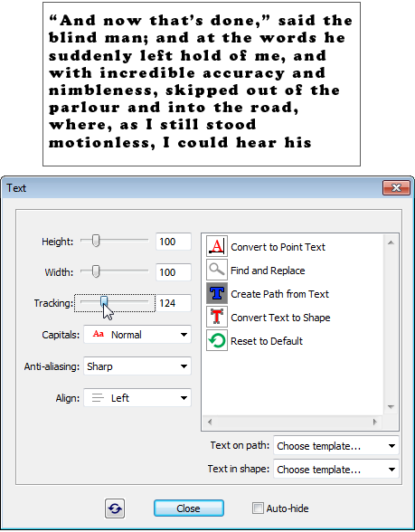Viewport: 415px width, 532px height.
Task: Click the Tracking slider handle
Action: click(x=104, y=301)
